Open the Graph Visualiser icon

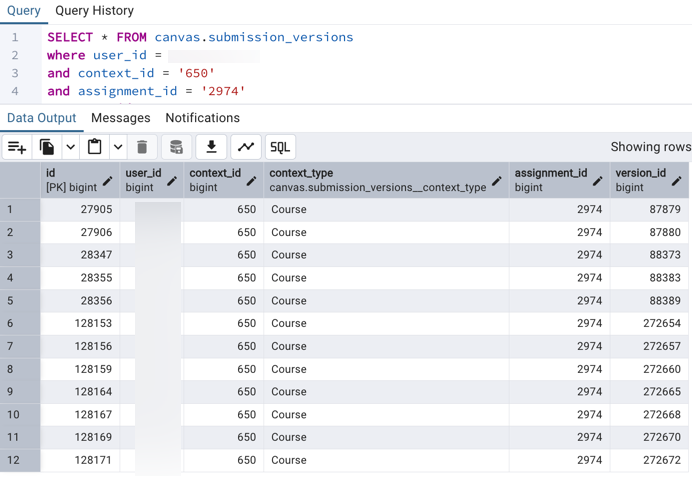(x=246, y=147)
